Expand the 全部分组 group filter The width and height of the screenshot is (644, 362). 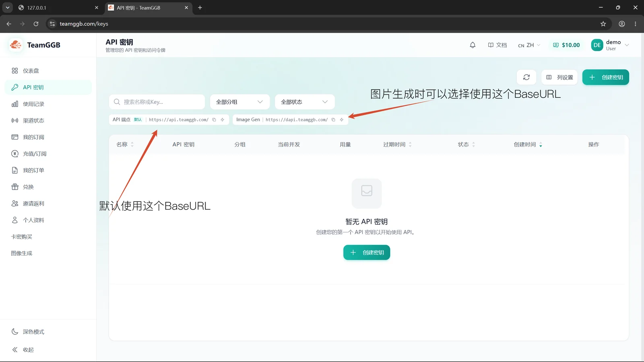(239, 102)
